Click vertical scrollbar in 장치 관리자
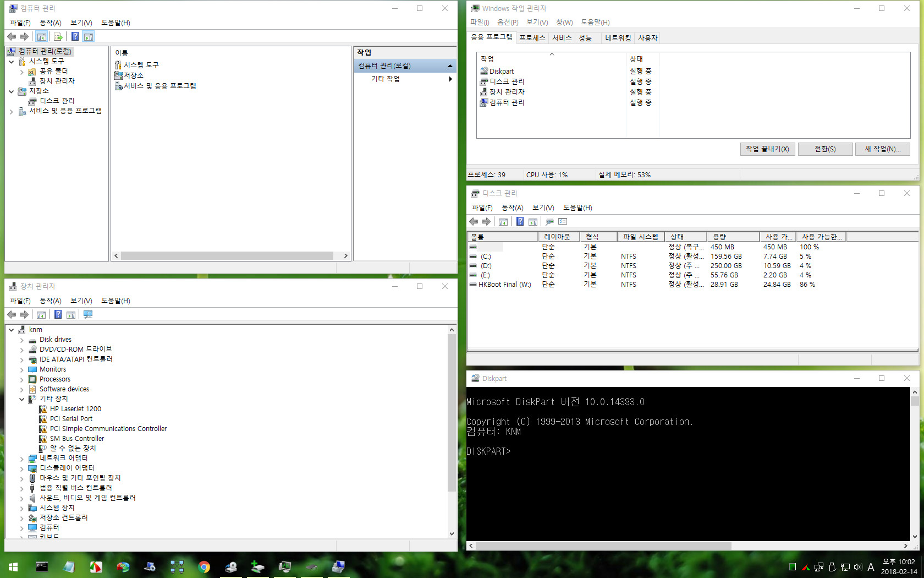 [x=452, y=412]
